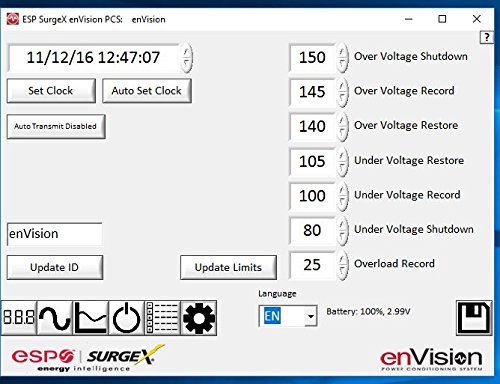Click the Under Voltage Shutdown field showing 80
This screenshot has height=384, width=500.
coord(312,230)
